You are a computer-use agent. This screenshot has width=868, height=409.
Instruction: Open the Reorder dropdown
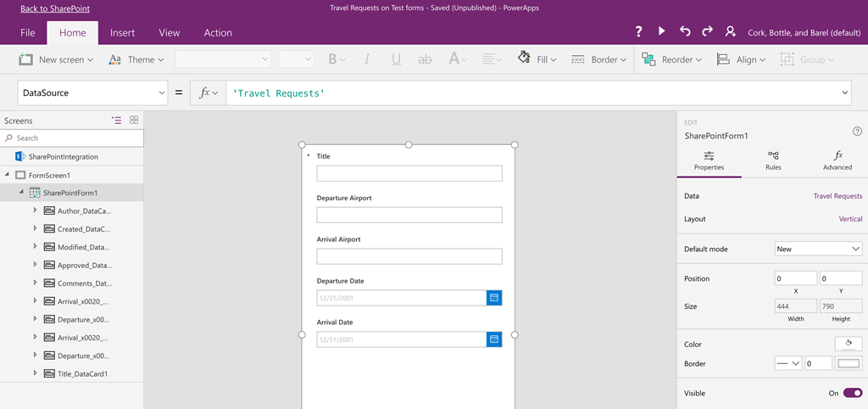(x=671, y=59)
